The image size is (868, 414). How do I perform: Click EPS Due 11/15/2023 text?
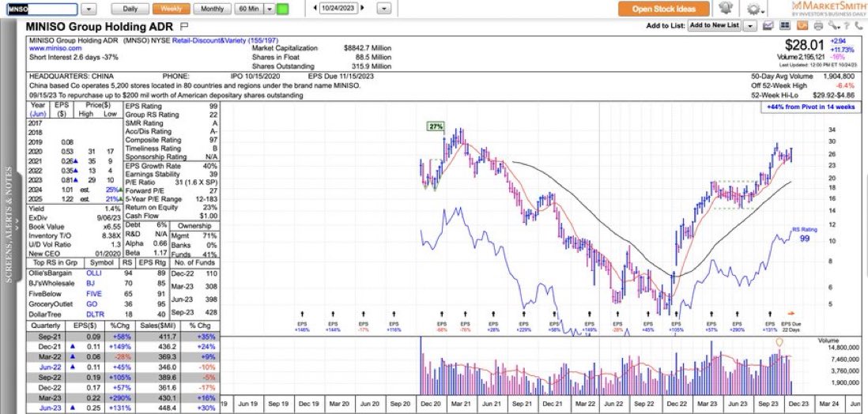[341, 77]
